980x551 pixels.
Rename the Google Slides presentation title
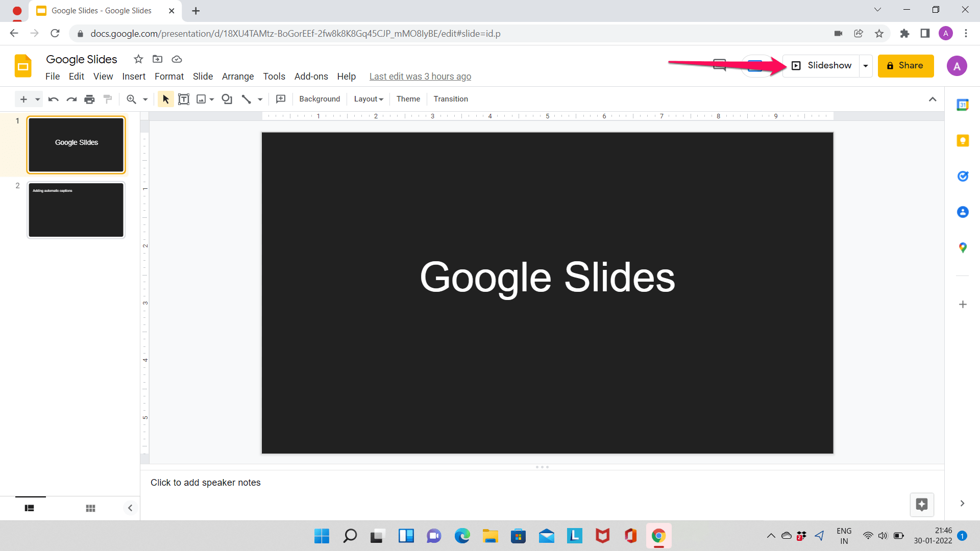click(x=82, y=59)
